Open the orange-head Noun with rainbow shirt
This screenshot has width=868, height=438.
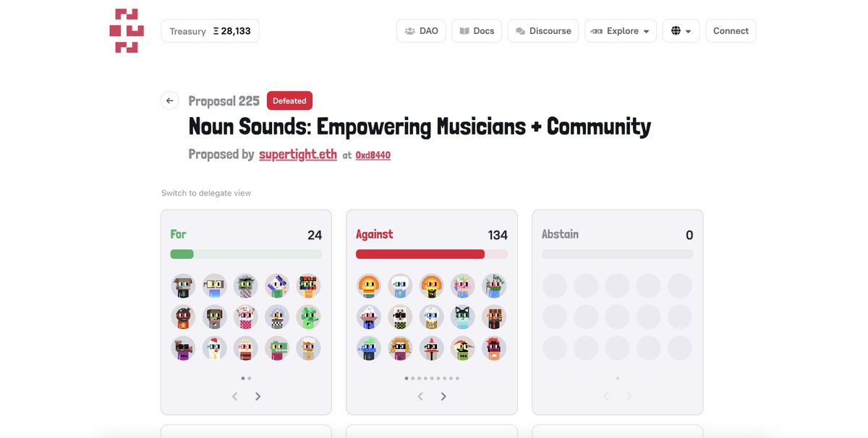(370, 286)
